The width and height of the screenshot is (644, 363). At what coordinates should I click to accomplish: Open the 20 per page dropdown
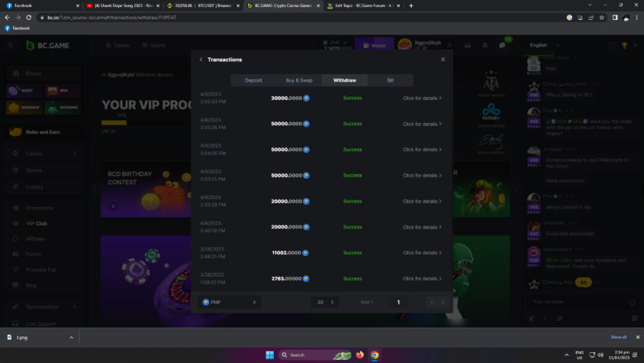(x=325, y=302)
